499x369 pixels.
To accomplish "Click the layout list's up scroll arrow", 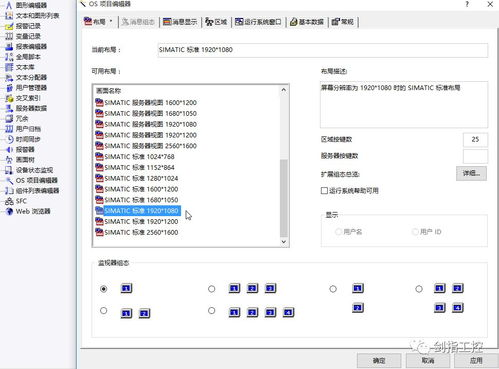I will pos(284,90).
